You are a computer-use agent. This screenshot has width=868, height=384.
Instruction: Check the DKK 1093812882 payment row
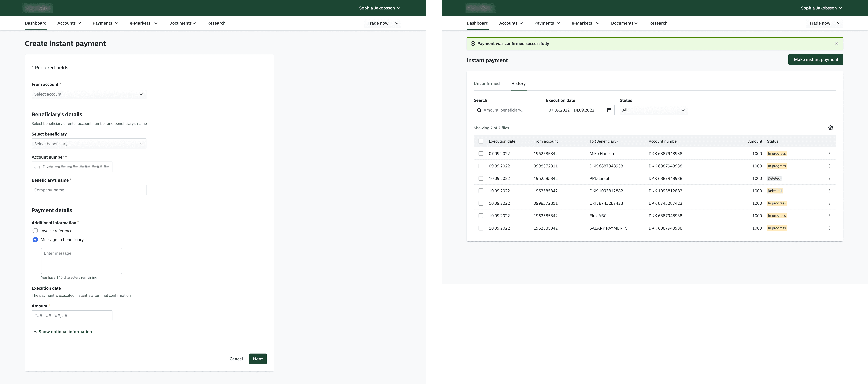[481, 191]
